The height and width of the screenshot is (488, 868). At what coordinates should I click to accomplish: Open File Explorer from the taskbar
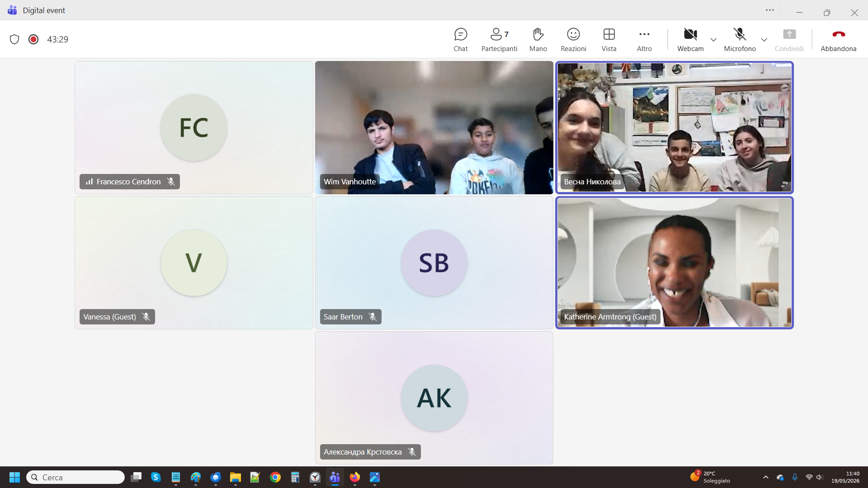click(236, 477)
